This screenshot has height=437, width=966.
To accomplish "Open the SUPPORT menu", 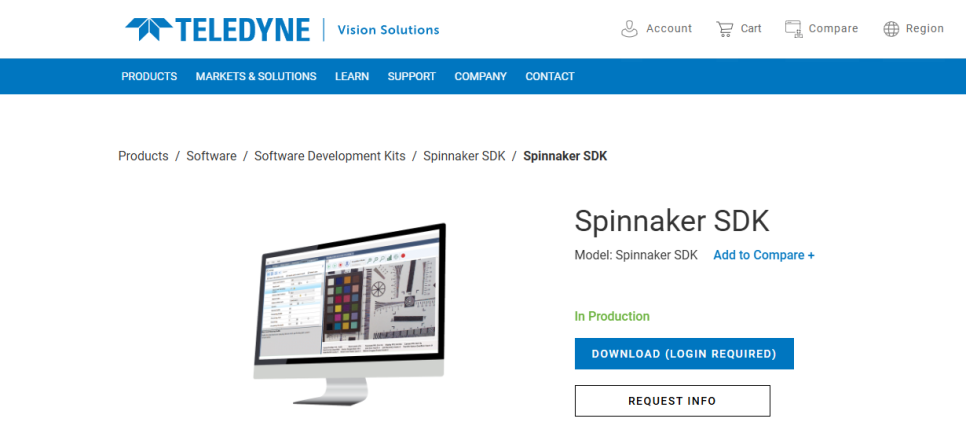I will click(412, 76).
